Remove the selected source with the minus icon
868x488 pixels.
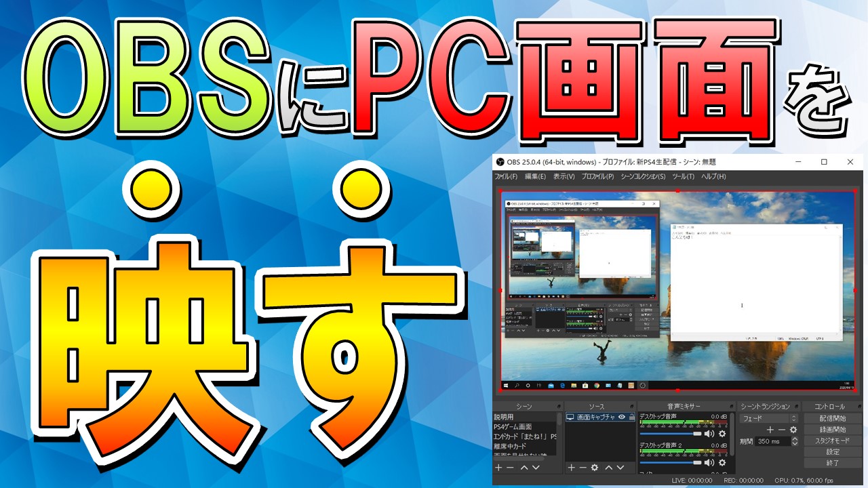[583, 468]
